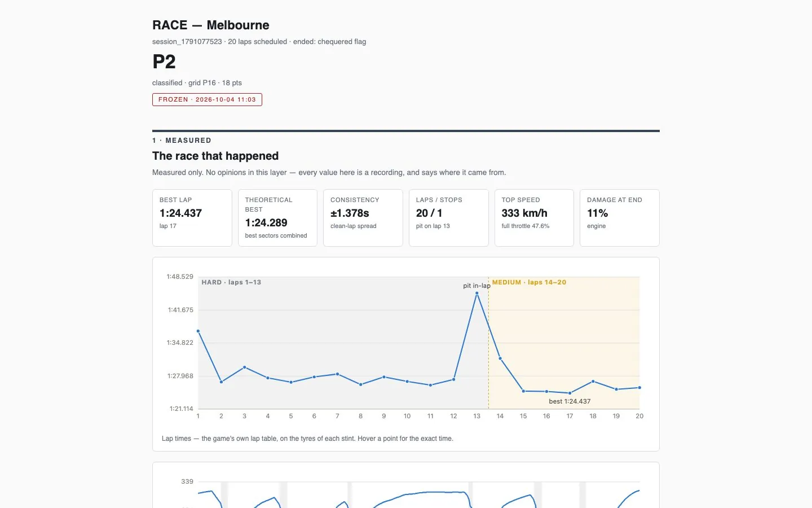Image resolution: width=812 pixels, height=508 pixels.
Task: Click the "pit on lap 13" caption
Action: pos(433,226)
